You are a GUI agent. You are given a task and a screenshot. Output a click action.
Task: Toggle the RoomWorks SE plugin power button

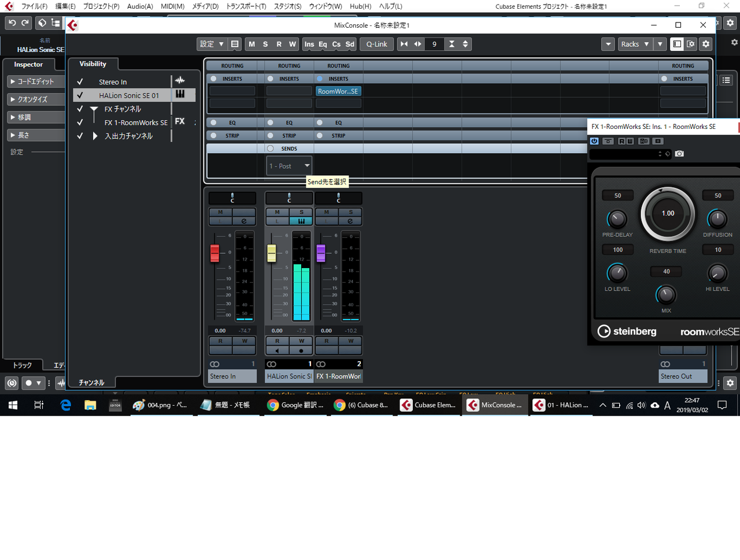(x=594, y=141)
